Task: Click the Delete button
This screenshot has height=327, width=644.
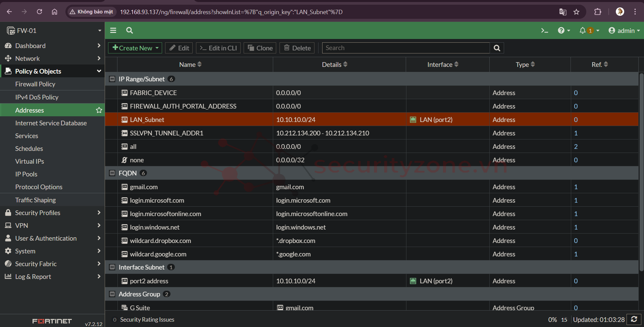Action: [x=297, y=48]
